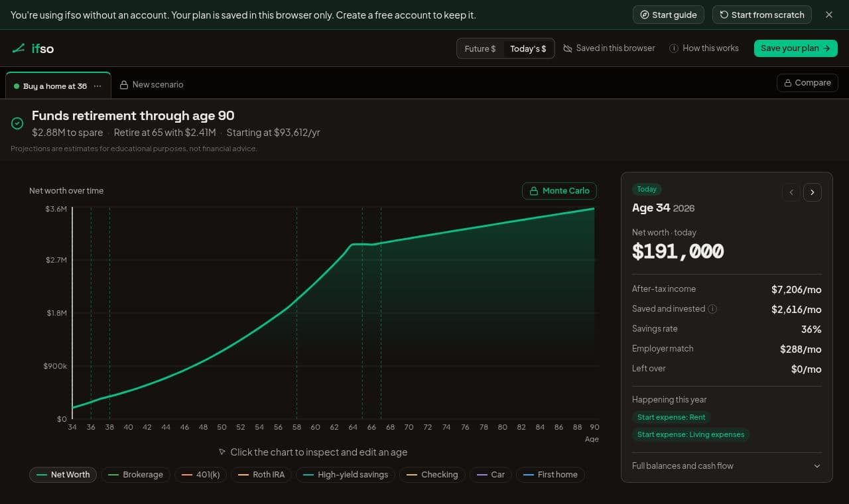Click the Today badge in side panel
Image resolution: width=849 pixels, height=504 pixels.
[x=647, y=189]
